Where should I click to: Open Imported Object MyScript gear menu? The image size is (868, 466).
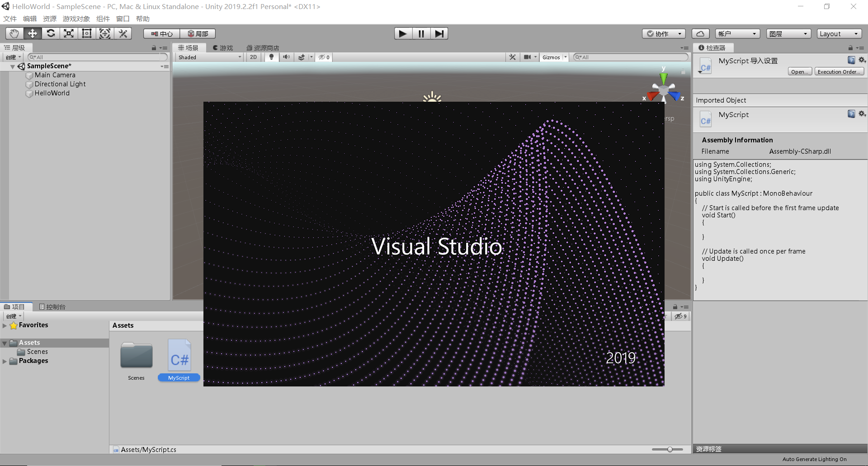[862, 114]
